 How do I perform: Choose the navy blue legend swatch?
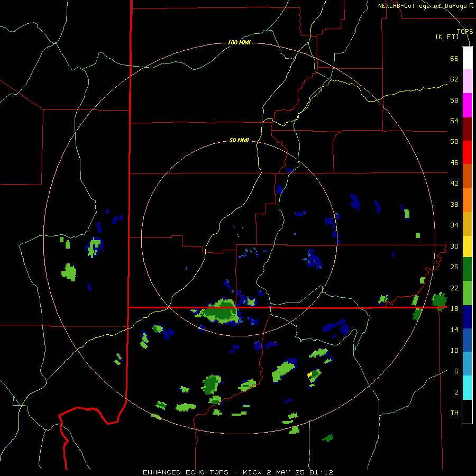[467, 317]
